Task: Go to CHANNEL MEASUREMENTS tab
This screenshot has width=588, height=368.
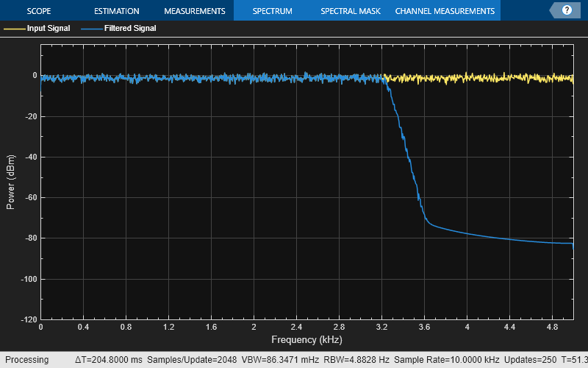Action: (x=445, y=11)
